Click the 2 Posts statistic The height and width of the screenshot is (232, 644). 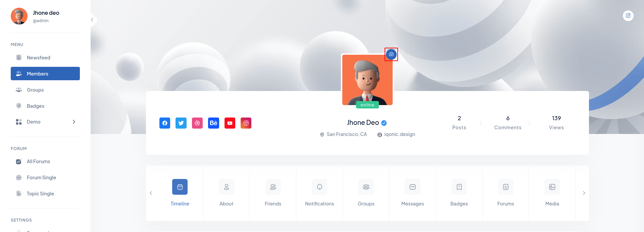[459, 123]
